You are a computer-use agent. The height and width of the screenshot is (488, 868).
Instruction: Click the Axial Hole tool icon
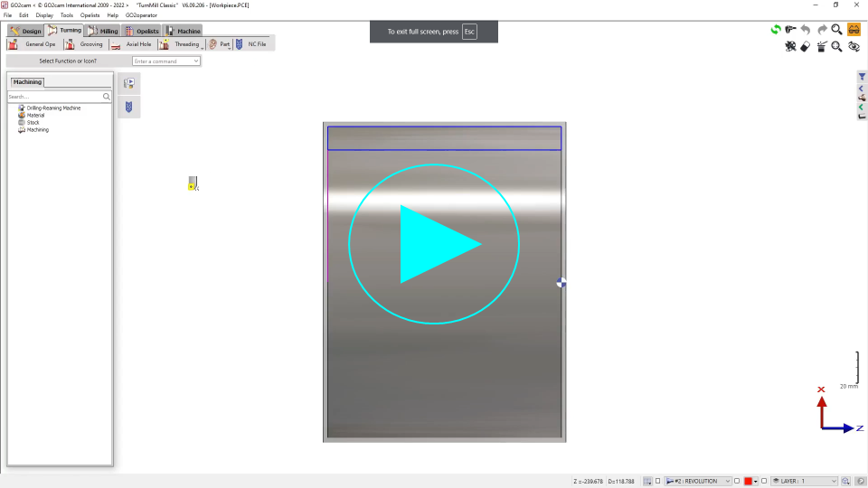pyautogui.click(x=116, y=44)
